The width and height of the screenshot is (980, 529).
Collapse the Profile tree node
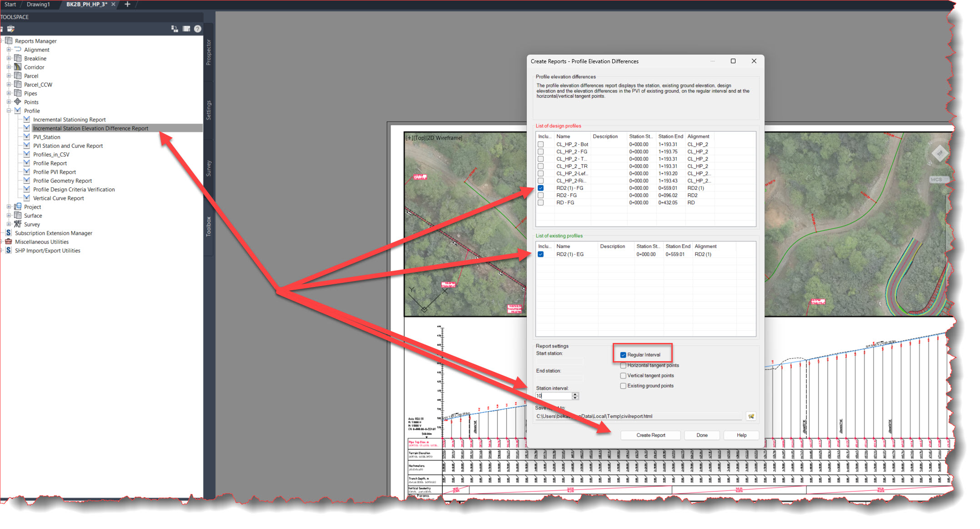click(9, 111)
